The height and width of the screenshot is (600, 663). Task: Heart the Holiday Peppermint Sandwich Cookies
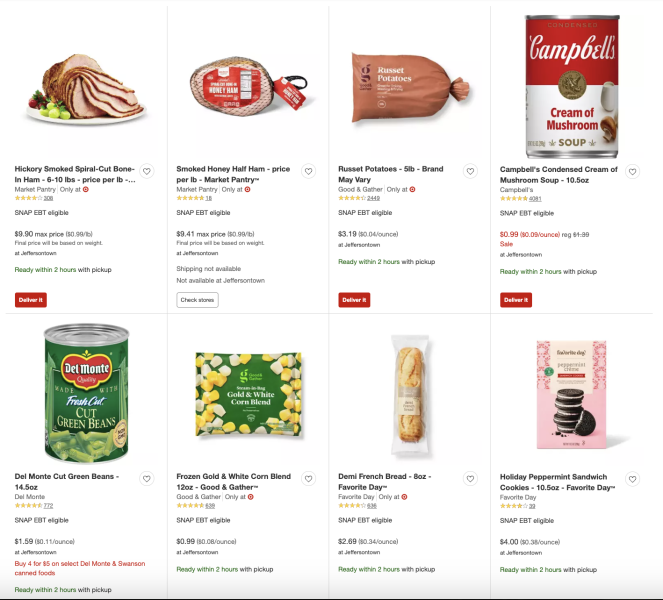[x=632, y=479]
